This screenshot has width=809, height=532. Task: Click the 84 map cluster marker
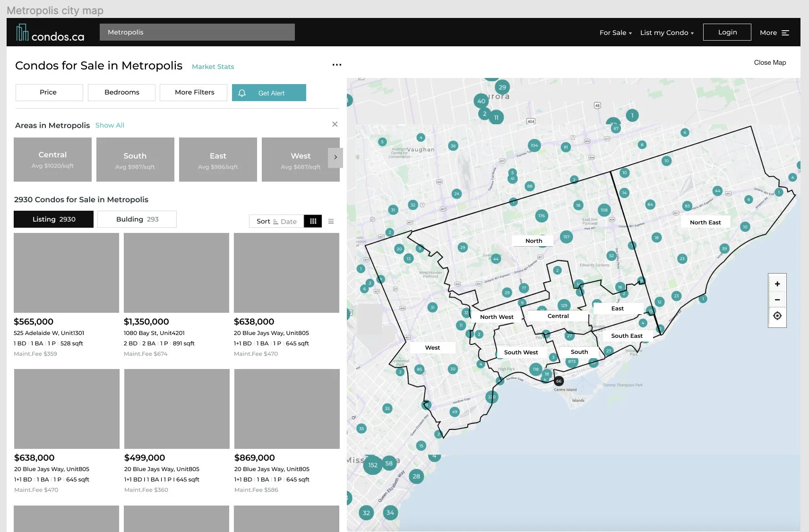coord(650,205)
